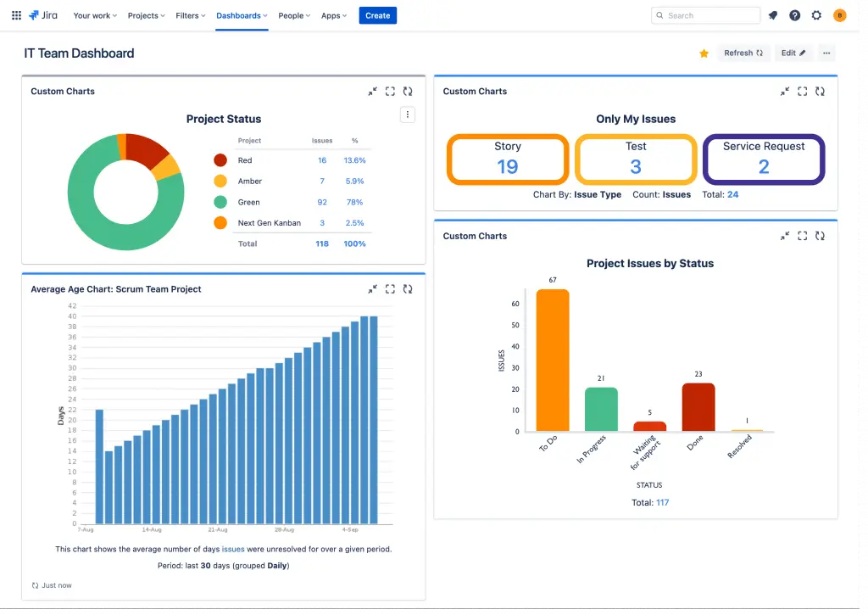This screenshot has height=615, width=868.
Task: Toggle the dashboard favorite star
Action: 704,53
